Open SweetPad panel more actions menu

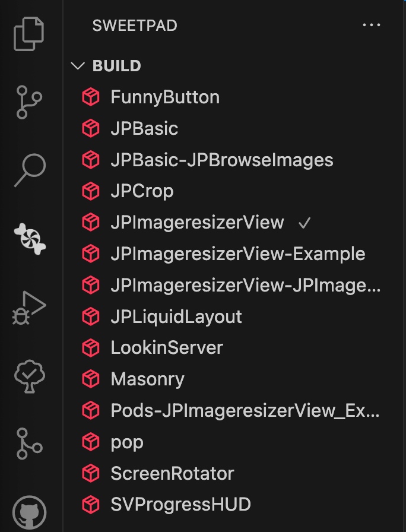371,26
